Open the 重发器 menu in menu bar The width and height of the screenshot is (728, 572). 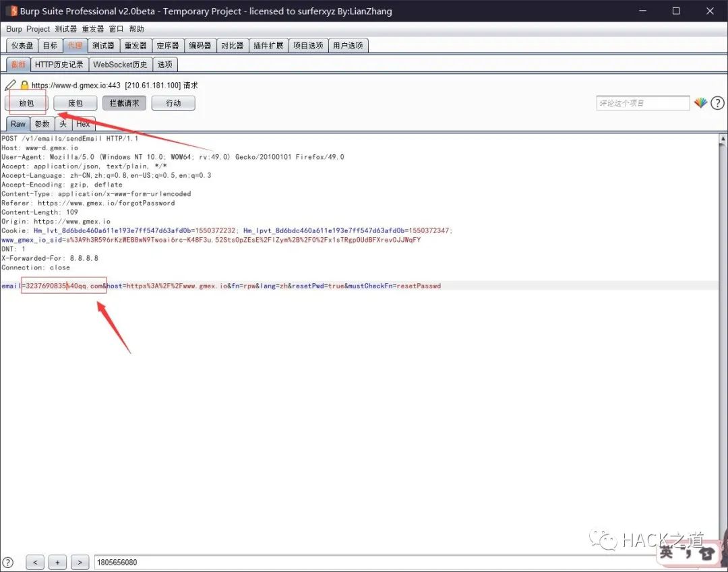tap(93, 29)
